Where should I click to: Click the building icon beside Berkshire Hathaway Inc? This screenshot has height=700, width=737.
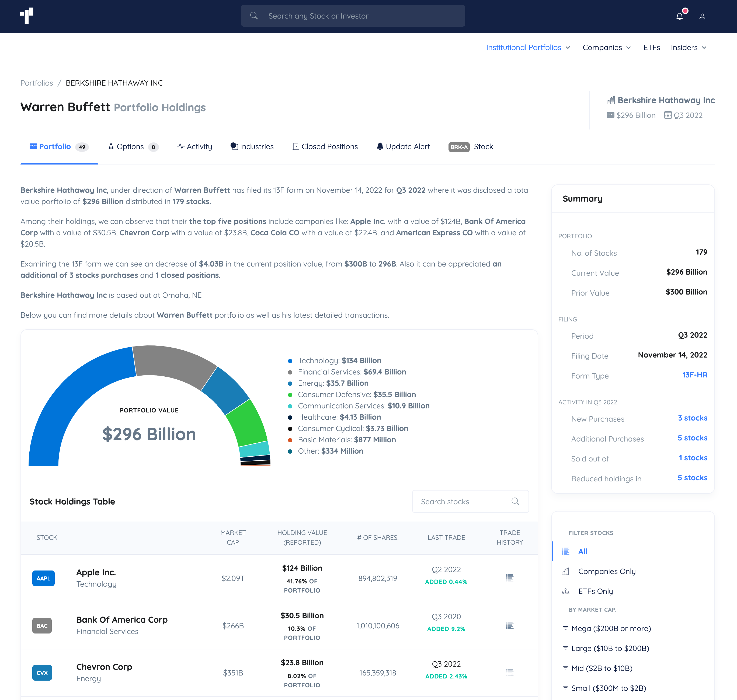point(611,100)
